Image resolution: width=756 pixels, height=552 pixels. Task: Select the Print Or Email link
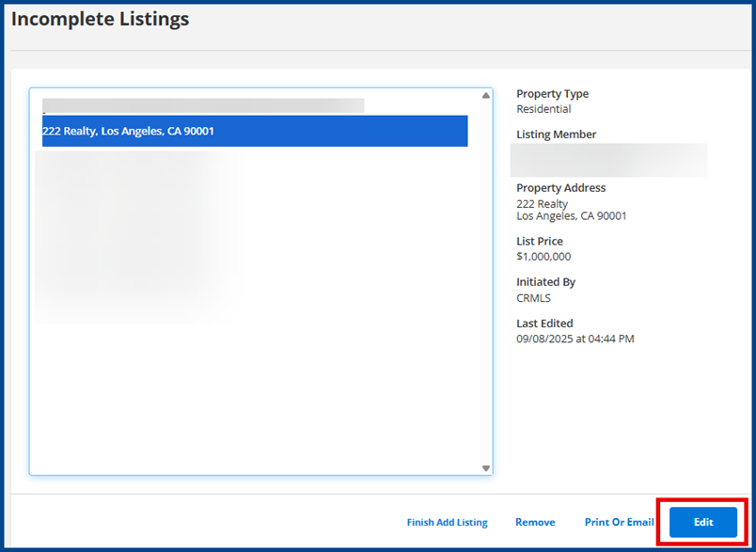tap(619, 522)
